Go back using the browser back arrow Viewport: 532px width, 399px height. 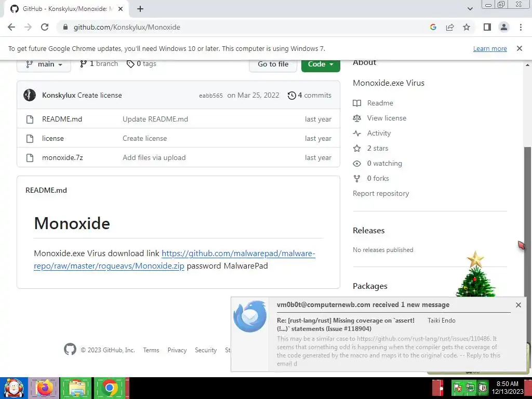11,27
